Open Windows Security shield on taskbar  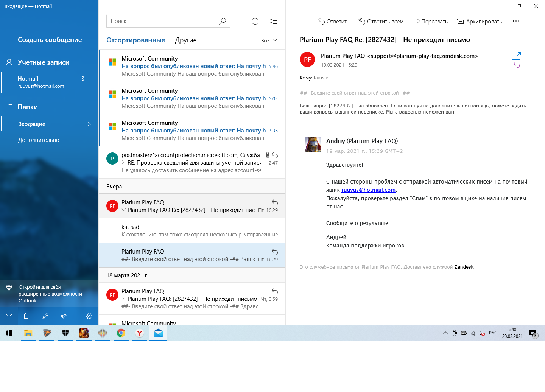[65, 333]
